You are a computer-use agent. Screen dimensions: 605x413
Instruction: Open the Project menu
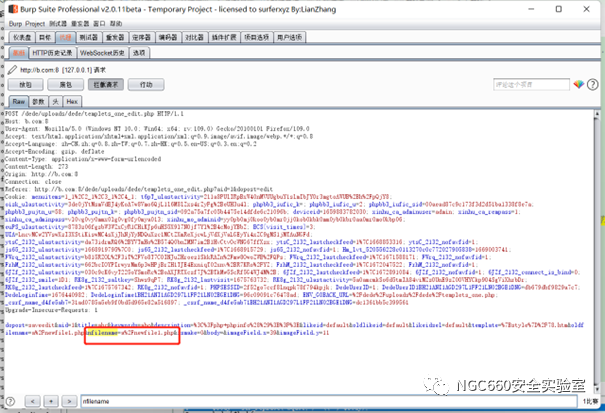35,24
